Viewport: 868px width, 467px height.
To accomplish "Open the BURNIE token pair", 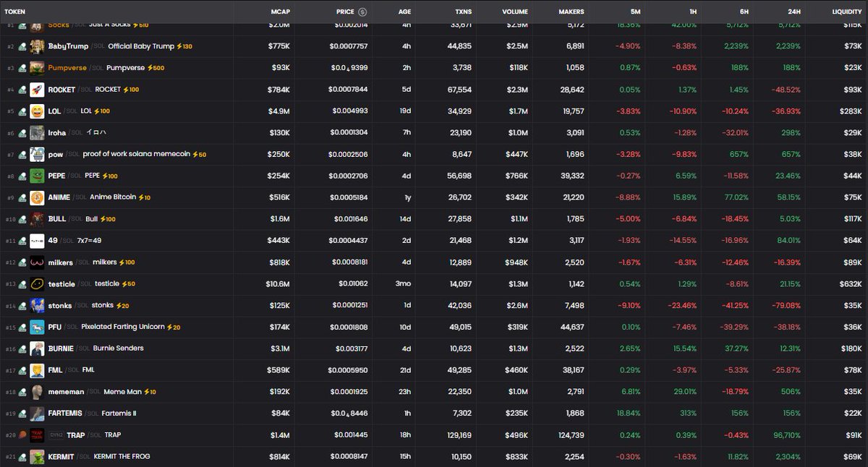I will point(61,348).
